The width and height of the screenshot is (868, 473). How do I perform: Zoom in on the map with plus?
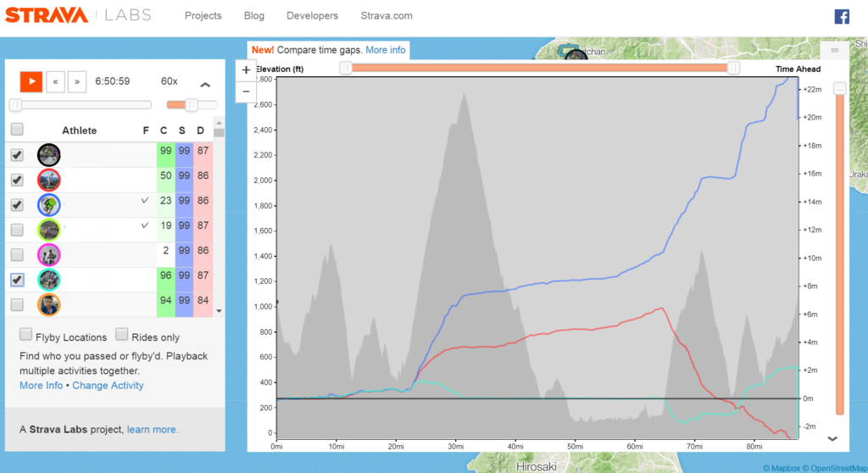246,70
